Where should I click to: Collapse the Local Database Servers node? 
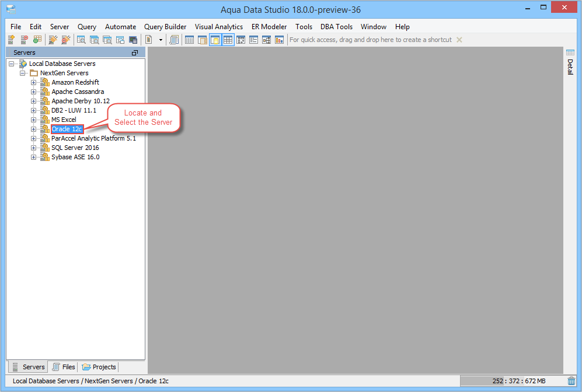(12, 64)
